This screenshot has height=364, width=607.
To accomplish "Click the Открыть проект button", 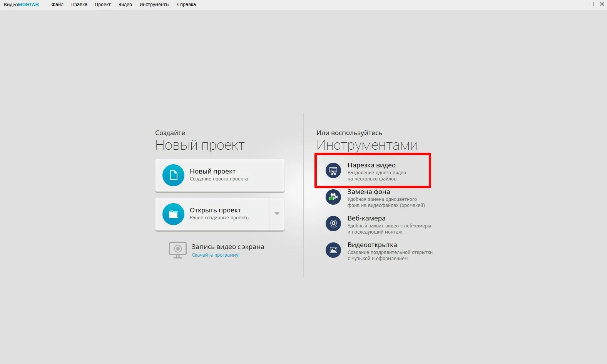I will tap(212, 214).
